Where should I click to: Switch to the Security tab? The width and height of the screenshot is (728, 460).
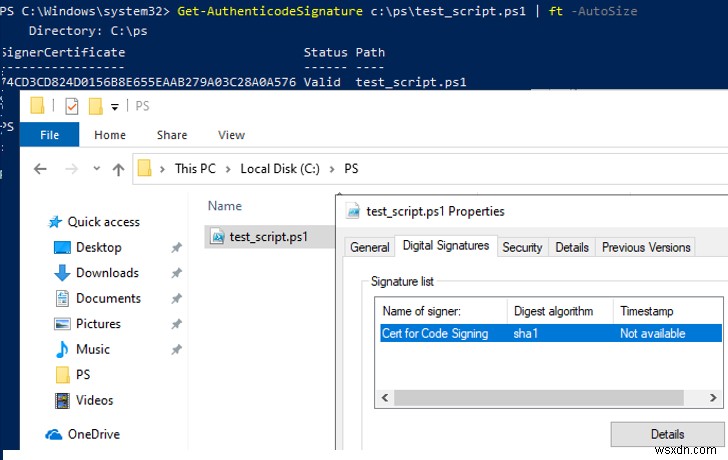(x=522, y=247)
